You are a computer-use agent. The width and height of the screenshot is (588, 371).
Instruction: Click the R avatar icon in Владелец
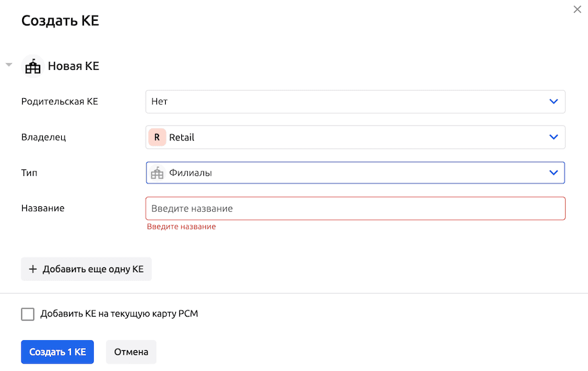click(x=157, y=137)
